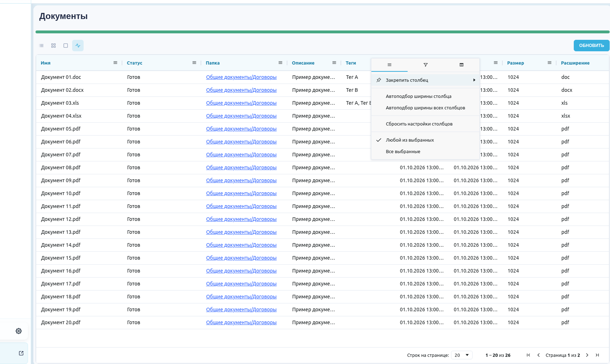Viewport: 610px width, 364px height.
Task: Open rows per page dropdown showing 20
Action: pos(462,355)
